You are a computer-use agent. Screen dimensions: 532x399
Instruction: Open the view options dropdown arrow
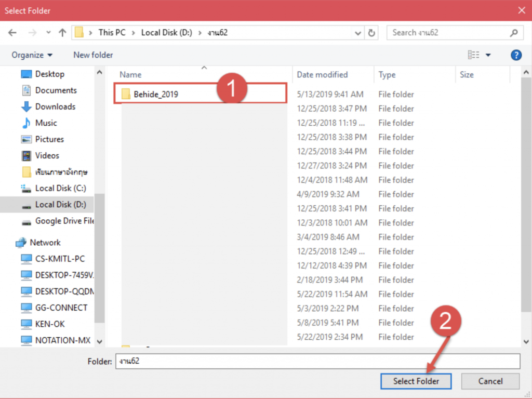pos(488,55)
